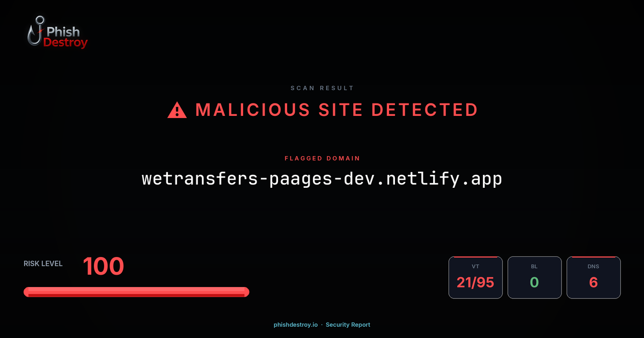Screen dimensions: 644x338
Task: Click the BL label in stats card
Action: click(535, 266)
